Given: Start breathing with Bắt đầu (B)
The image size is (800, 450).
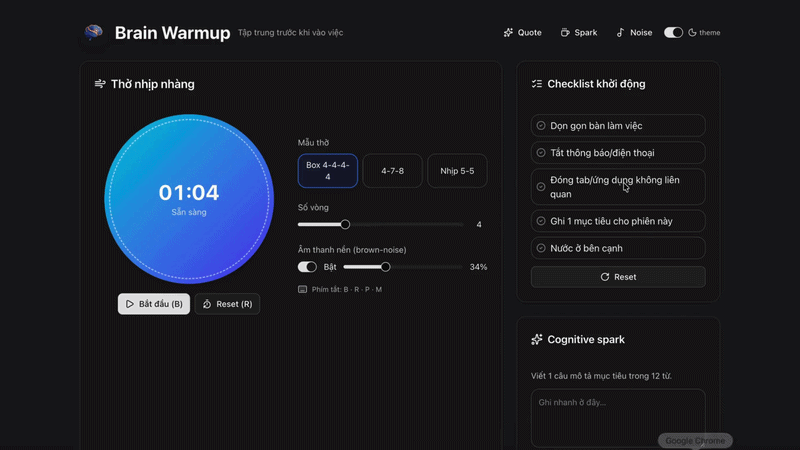Looking at the screenshot, I should tap(154, 304).
